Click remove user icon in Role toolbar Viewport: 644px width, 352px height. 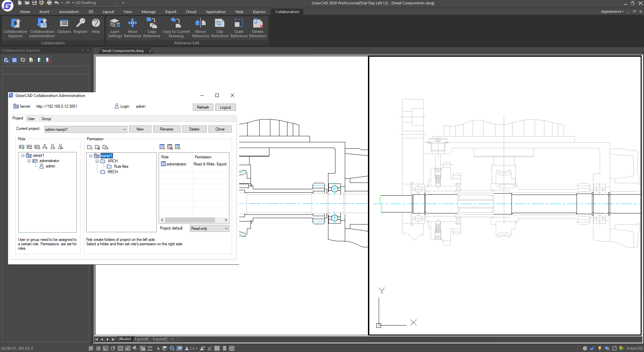60,147
